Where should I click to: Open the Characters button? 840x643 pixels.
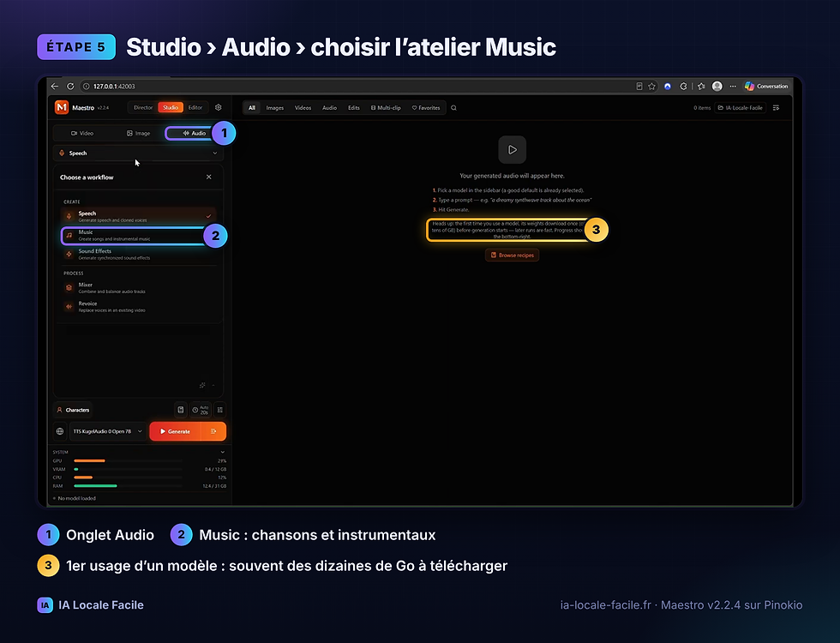click(73, 410)
